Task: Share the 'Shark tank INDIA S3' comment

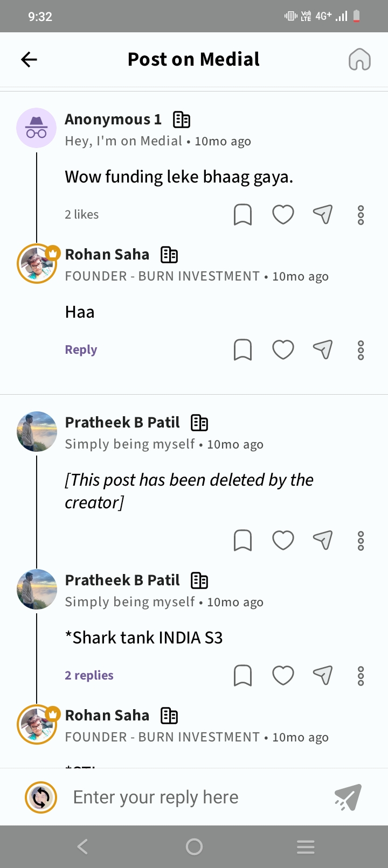Action: point(323,675)
